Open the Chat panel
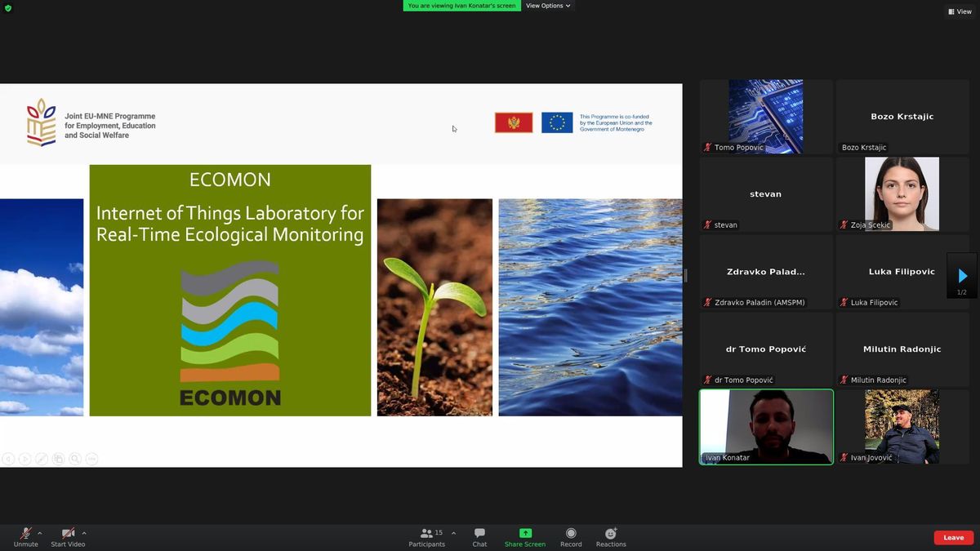This screenshot has width=980, height=551. [x=479, y=535]
